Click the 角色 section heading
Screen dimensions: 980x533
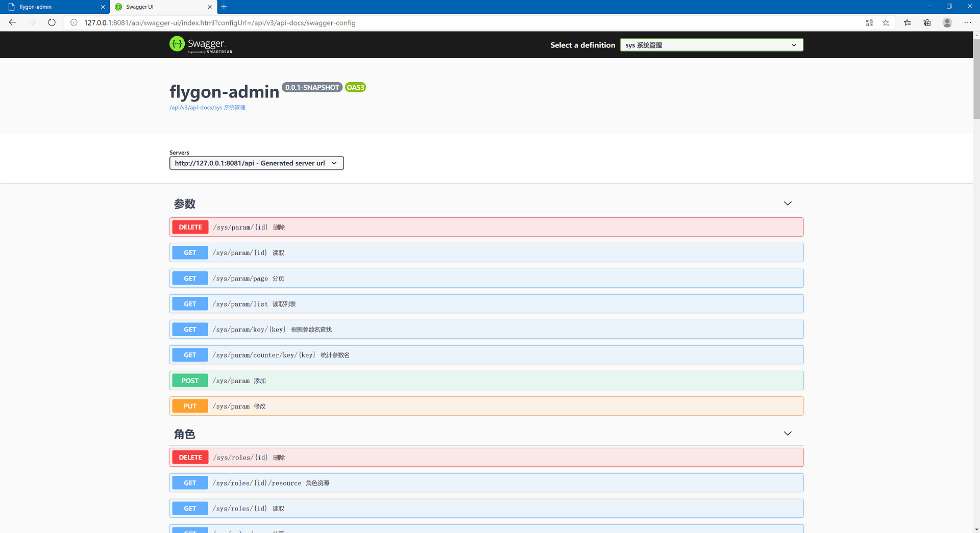pos(185,434)
